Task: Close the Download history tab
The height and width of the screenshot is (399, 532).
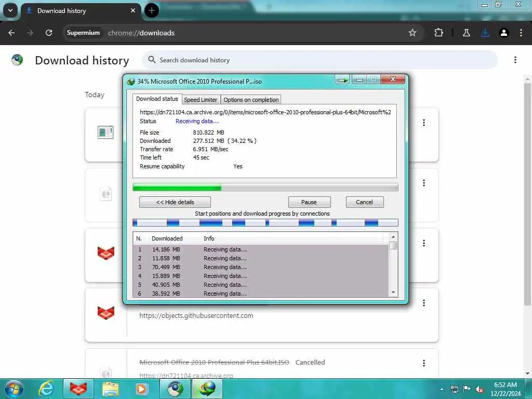Action: [x=133, y=10]
